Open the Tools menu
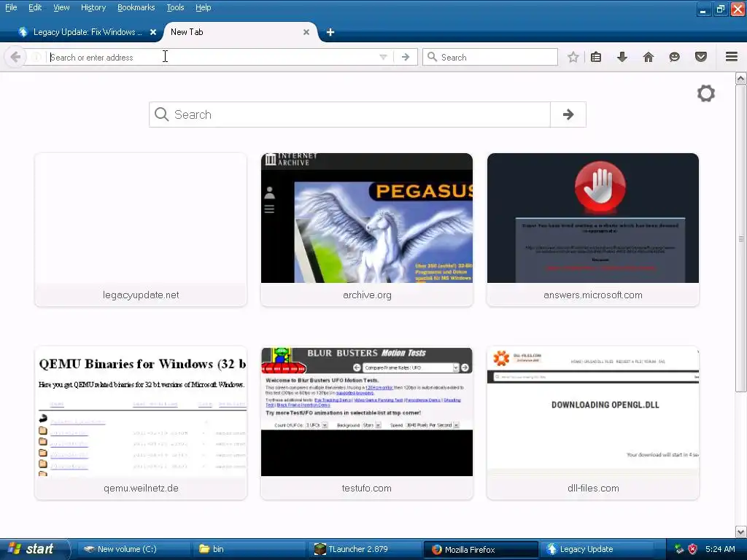This screenshot has height=560, width=747. pos(175,7)
